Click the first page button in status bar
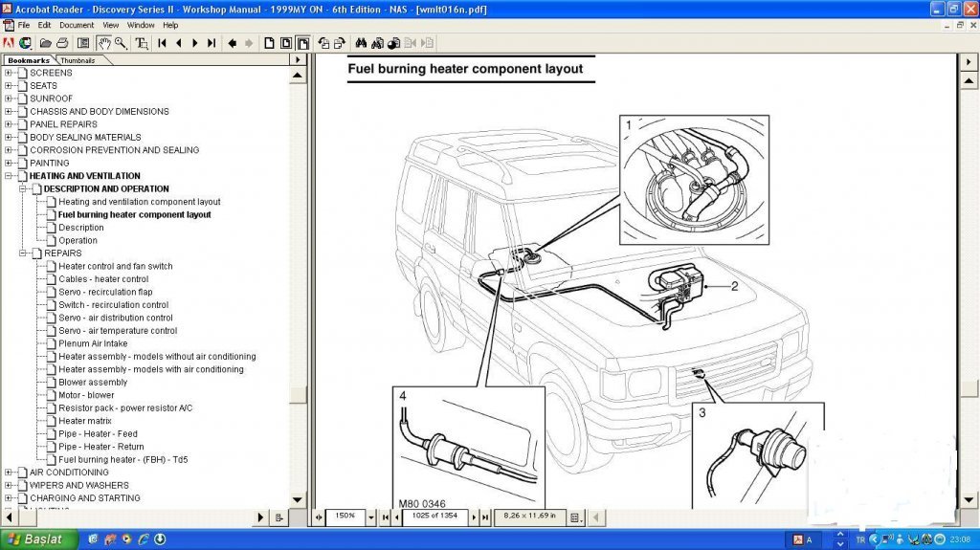Viewport: 980px width, 550px height. pos(386,517)
